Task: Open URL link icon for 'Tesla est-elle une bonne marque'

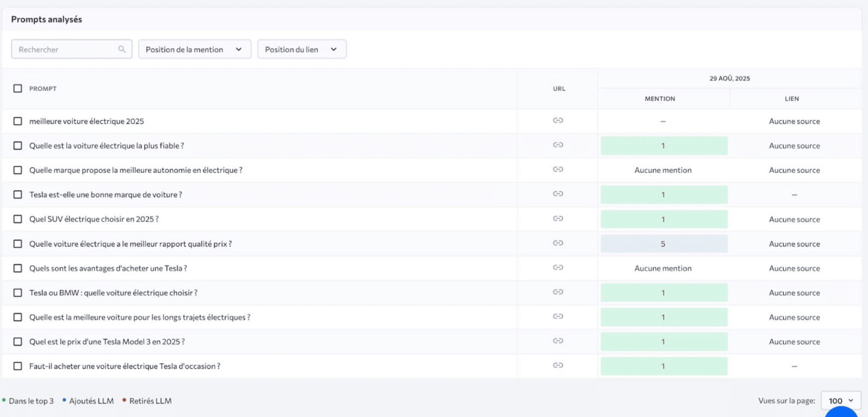Action: click(558, 194)
